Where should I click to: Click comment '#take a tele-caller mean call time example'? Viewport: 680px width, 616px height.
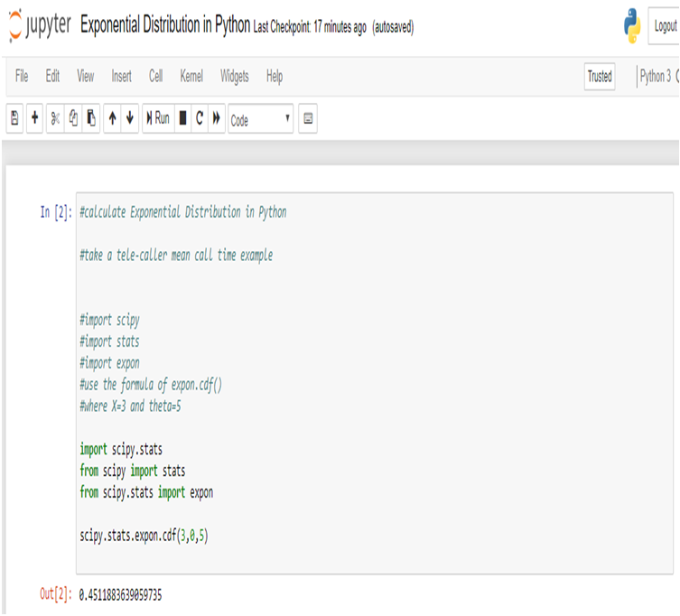(x=176, y=255)
